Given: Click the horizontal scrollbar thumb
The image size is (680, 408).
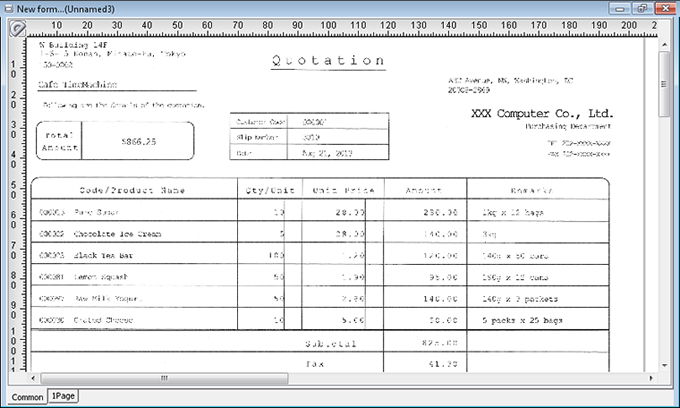Looking at the screenshot, I should (x=164, y=378).
